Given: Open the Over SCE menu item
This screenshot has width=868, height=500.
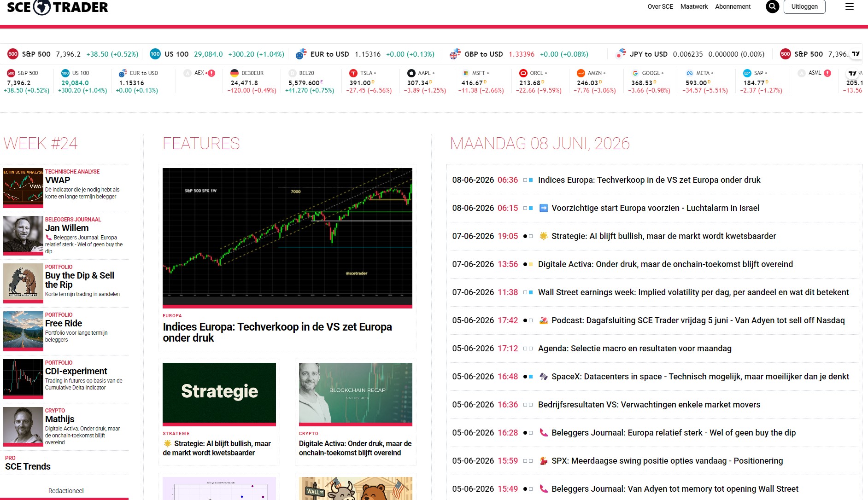Looking at the screenshot, I should coord(660,6).
